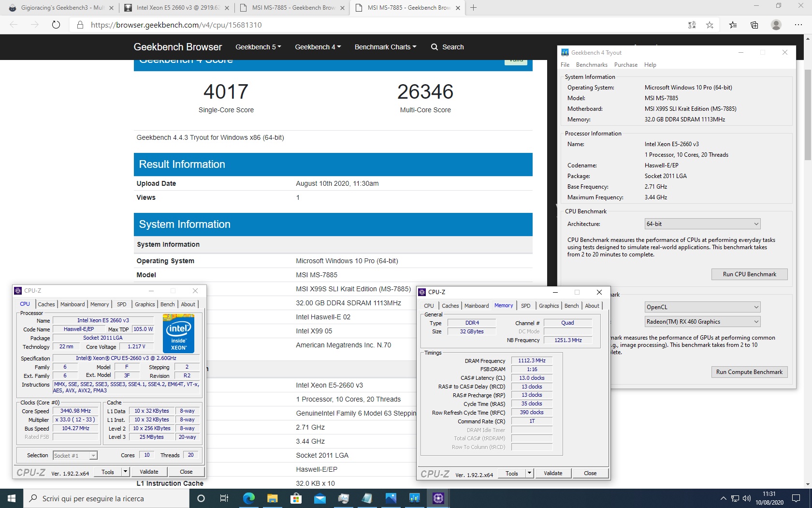
Task: Add this page to favorites star icon
Action: click(x=710, y=25)
